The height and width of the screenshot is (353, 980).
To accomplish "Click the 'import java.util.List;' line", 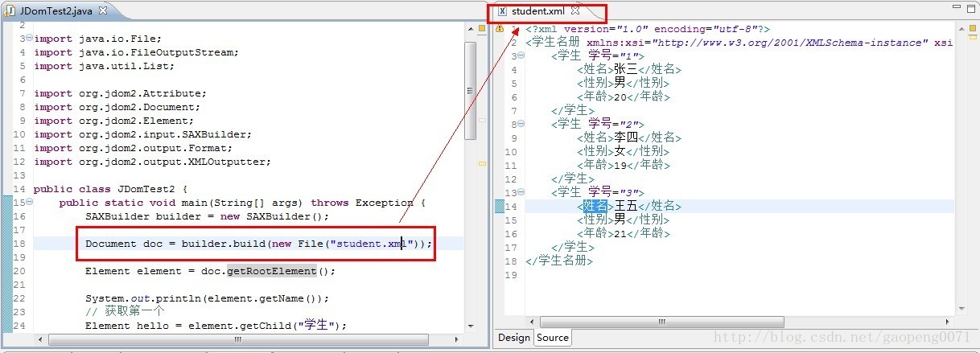I will coord(104,66).
